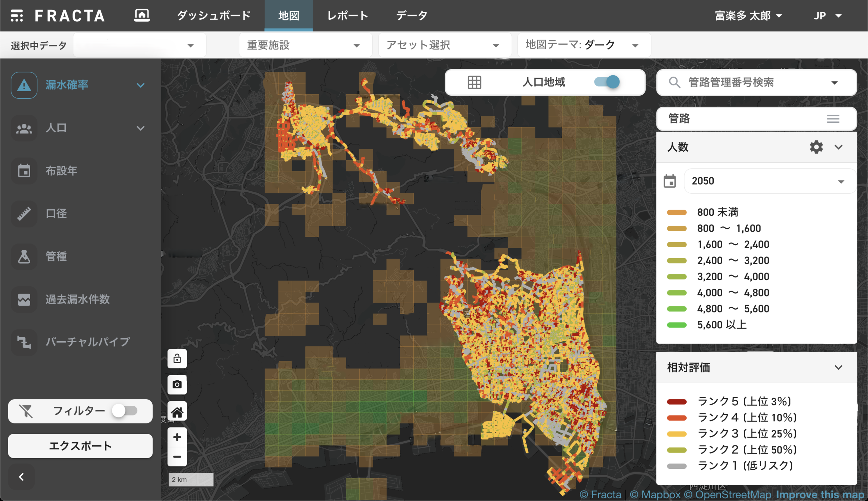Open the ダッシュボード tab
Screen dimensions: 868x501
click(213, 16)
